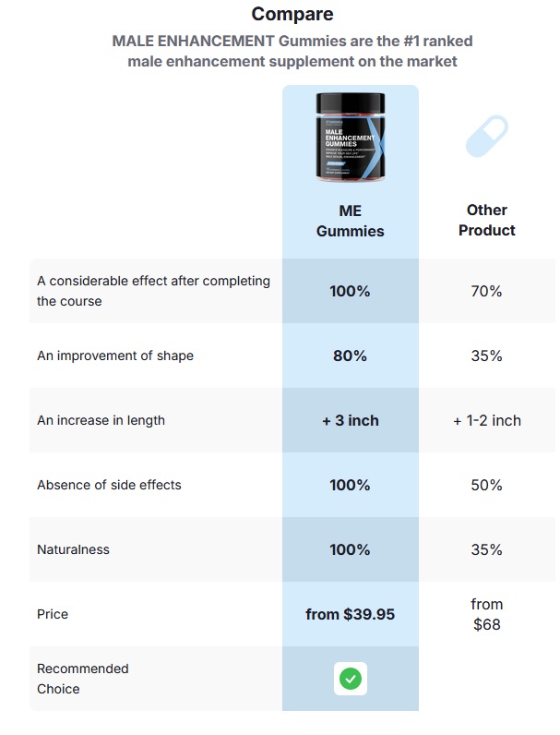560x735 pixels.
Task: Click the blue pill capsule icon
Action: 486,137
